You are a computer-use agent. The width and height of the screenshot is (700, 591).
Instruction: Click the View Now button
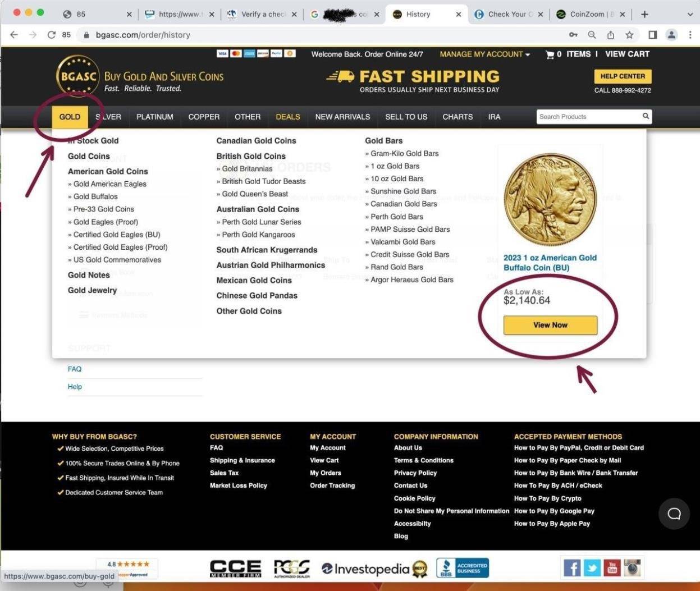coord(550,325)
